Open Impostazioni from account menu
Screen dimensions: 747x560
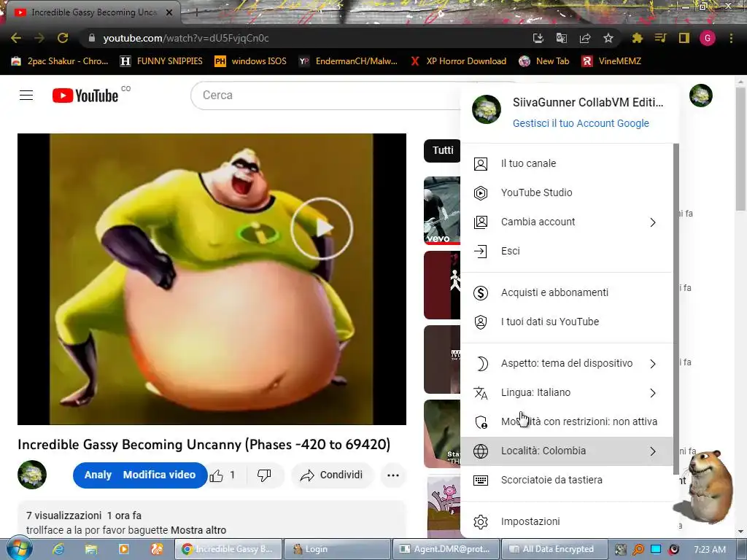pyautogui.click(x=567, y=521)
